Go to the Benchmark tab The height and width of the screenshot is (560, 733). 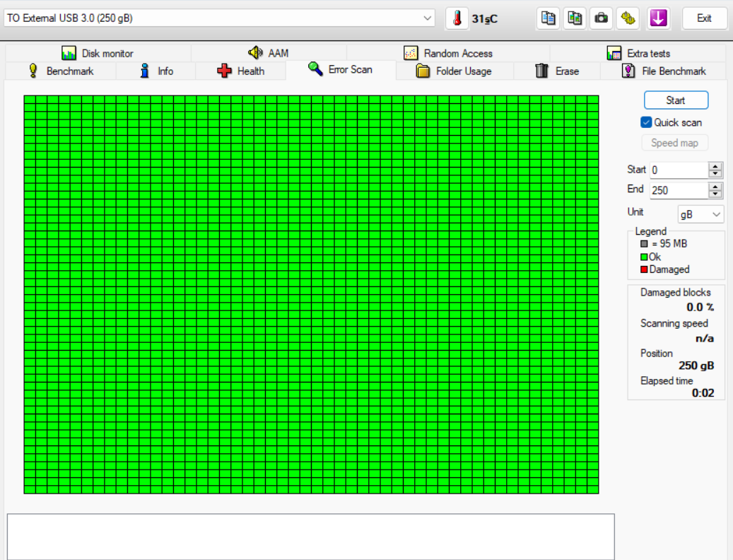coord(61,71)
